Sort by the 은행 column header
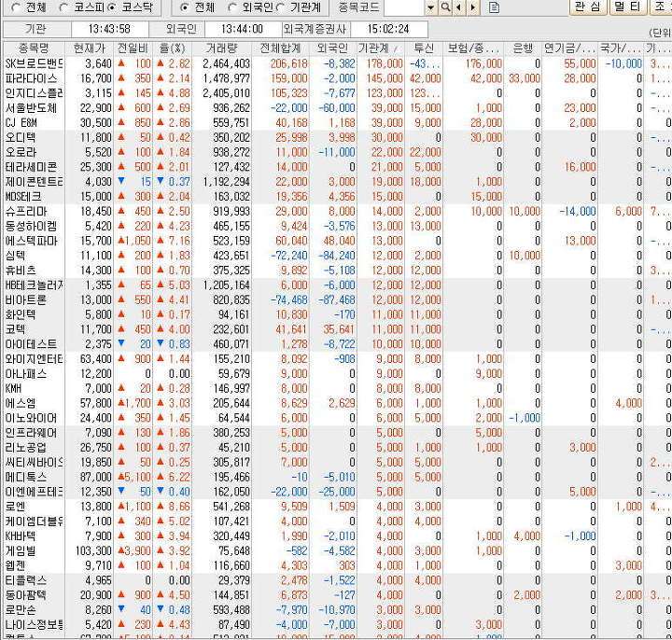The image size is (672, 640). point(523,48)
